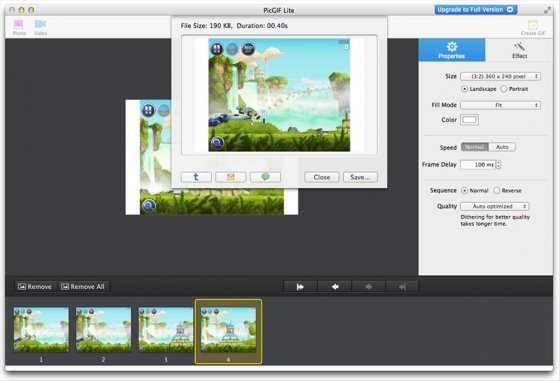
Task: Set Speed to Auto
Action: (x=502, y=147)
